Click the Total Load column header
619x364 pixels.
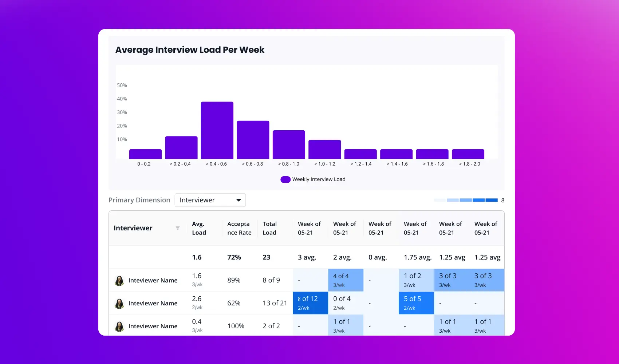pos(270,228)
